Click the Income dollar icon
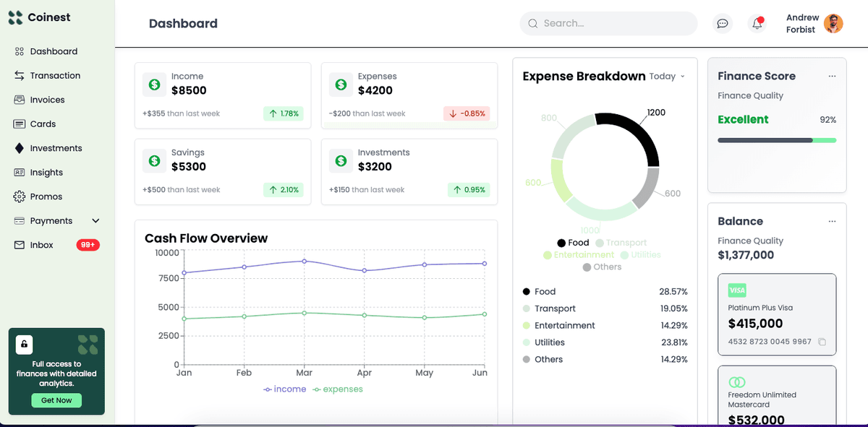Viewport: 868px width, 427px height. 154,85
